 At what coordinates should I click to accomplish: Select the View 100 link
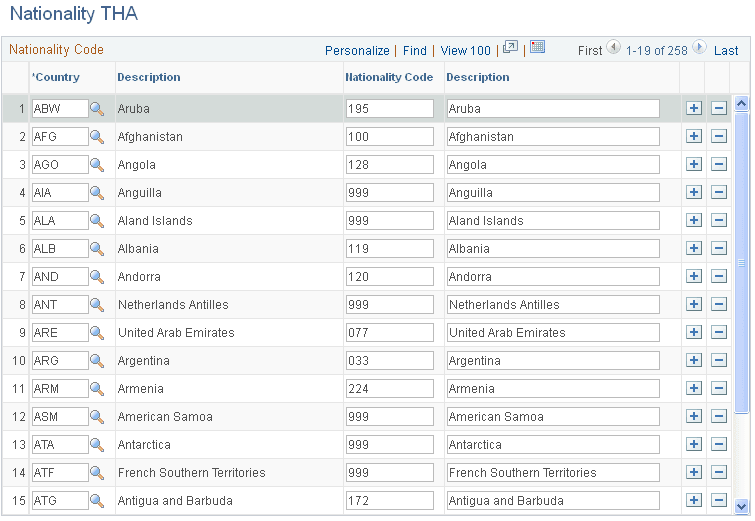(x=465, y=51)
